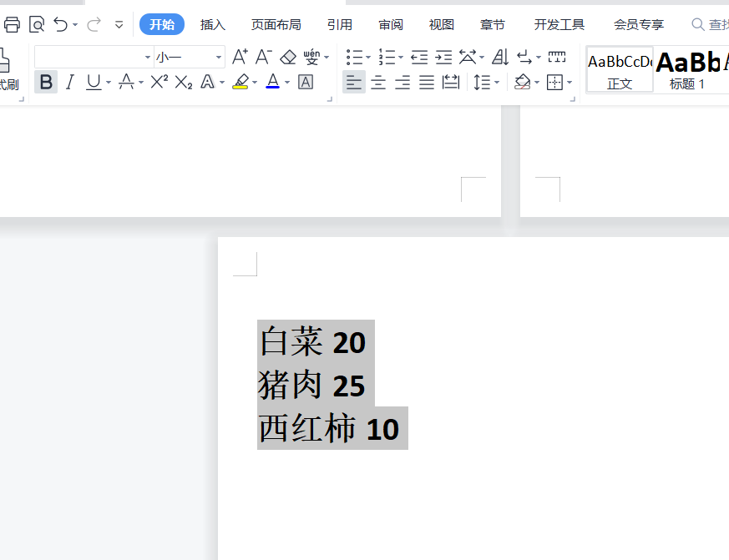Select the 审阅 tab

tap(391, 25)
